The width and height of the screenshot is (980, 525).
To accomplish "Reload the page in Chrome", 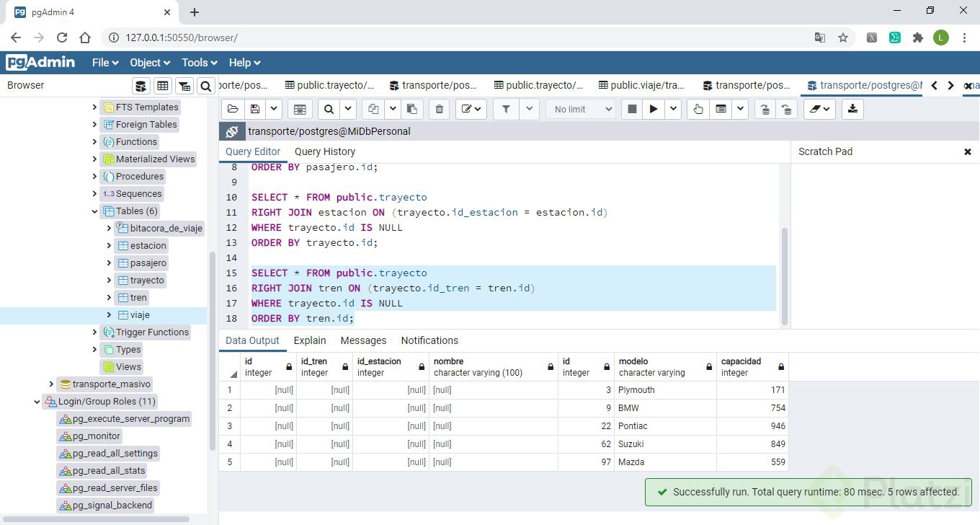I will (62, 37).
